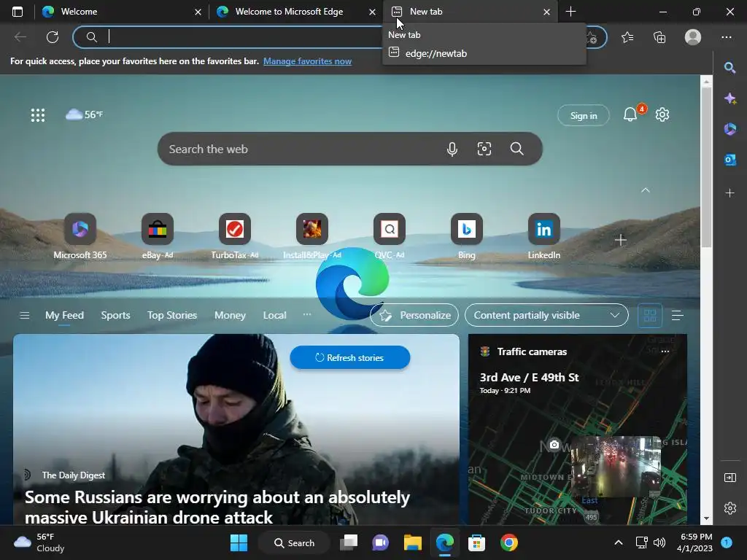Image resolution: width=747 pixels, height=560 pixels.
Task: Select the Sports feed tab
Action: click(115, 315)
